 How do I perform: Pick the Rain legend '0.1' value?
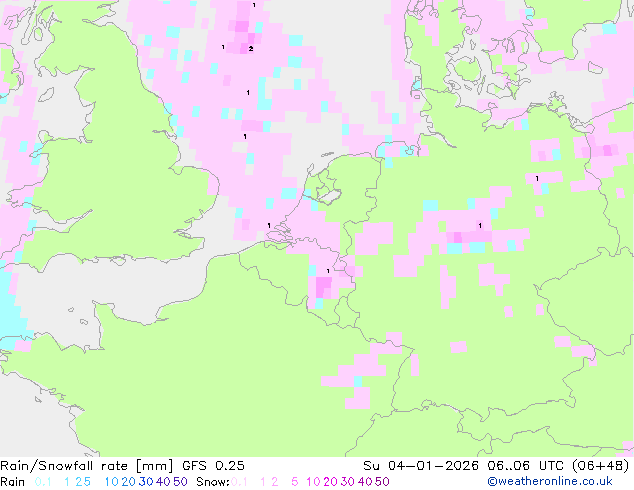43,482
